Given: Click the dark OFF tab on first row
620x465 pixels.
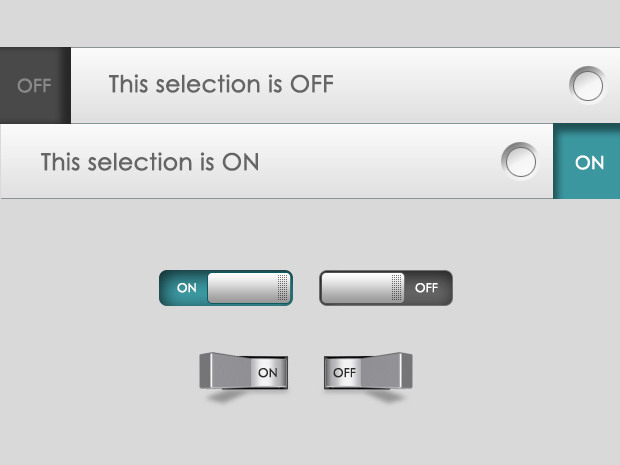Looking at the screenshot, I should tap(34, 85).
